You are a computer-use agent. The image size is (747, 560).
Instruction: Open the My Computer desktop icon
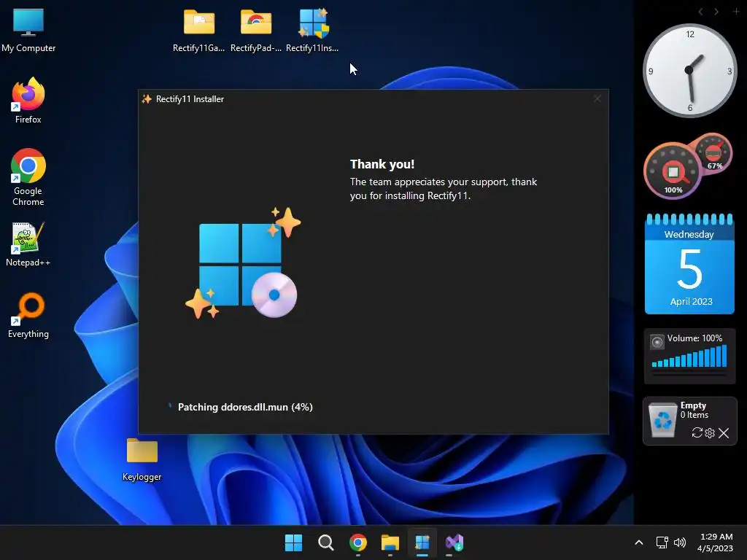(x=28, y=29)
